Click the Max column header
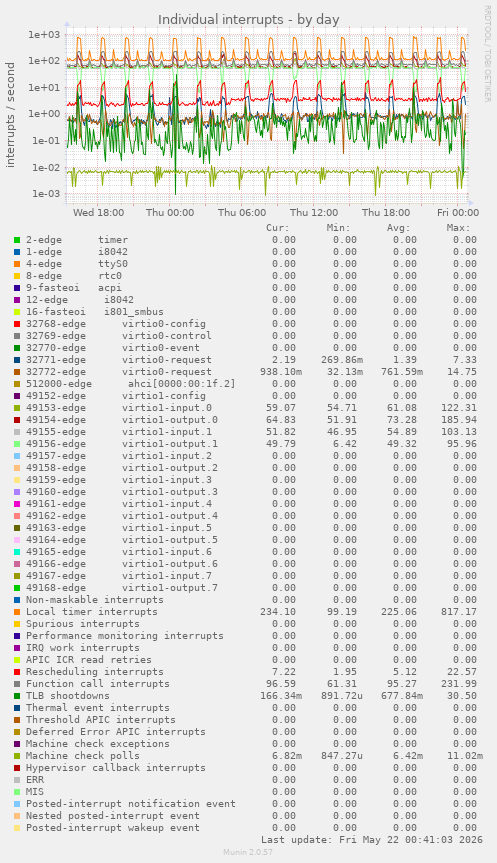Image resolution: width=497 pixels, height=863 pixels. point(458,228)
